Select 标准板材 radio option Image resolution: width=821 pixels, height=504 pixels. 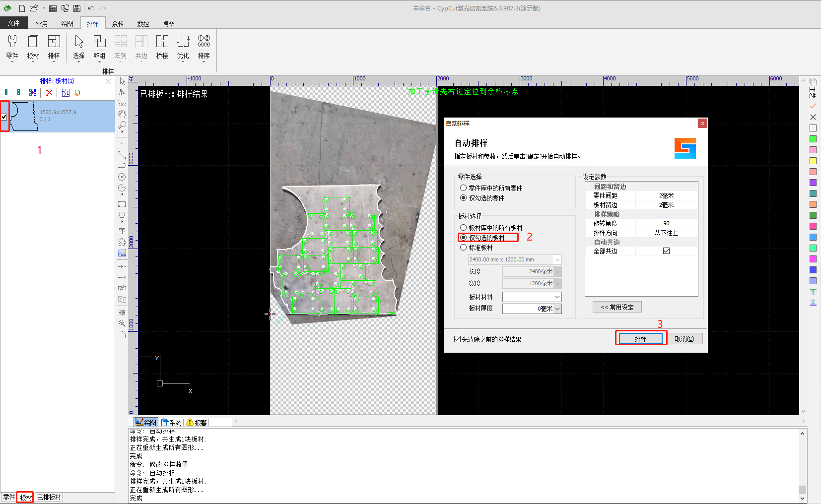pyautogui.click(x=463, y=248)
